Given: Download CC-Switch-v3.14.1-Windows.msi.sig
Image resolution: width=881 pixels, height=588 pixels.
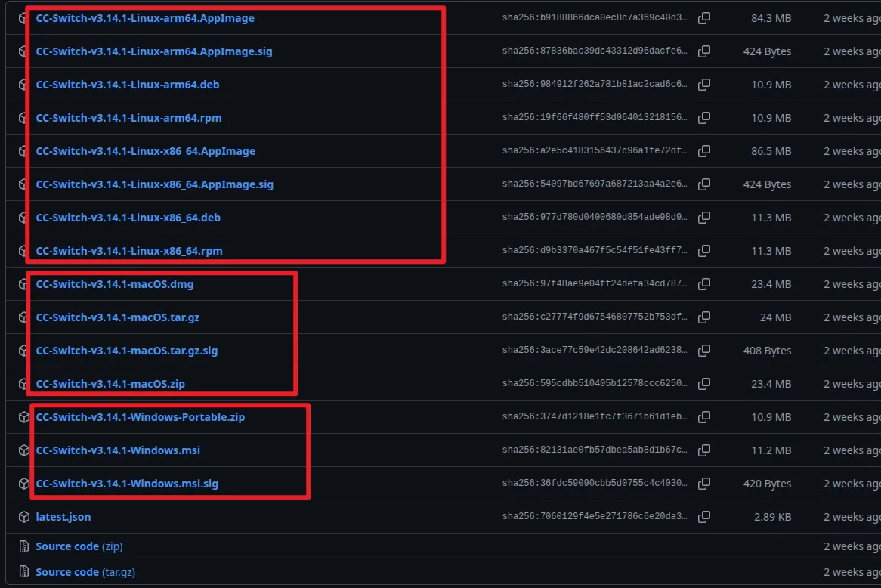Looking at the screenshot, I should coord(127,483).
